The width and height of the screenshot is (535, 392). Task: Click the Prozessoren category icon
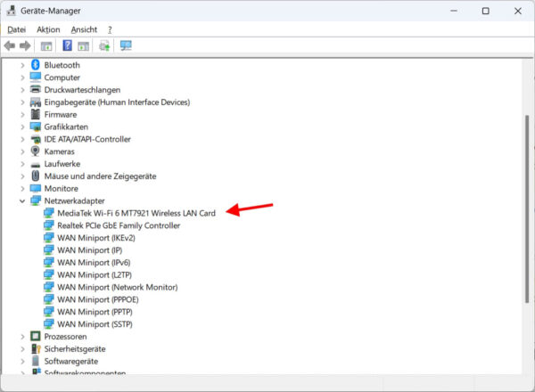36,336
